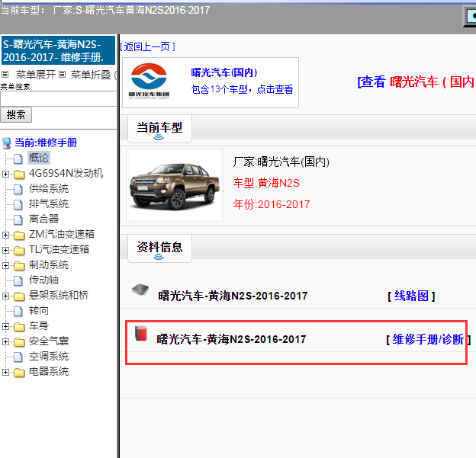Open the 当前车型 tab
476x458 pixels.
159,129
